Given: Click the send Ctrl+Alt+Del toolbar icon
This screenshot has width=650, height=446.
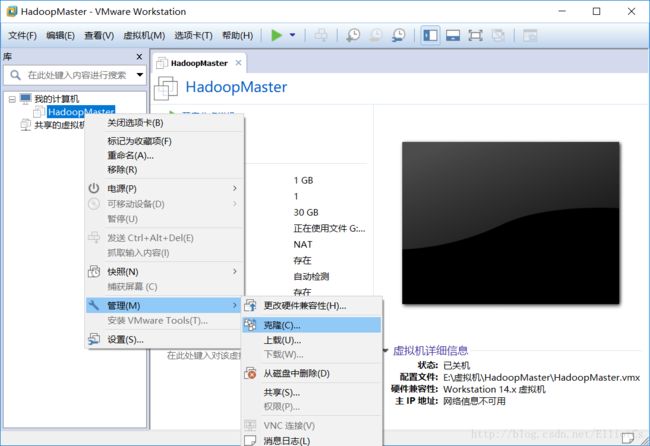Looking at the screenshot, I should coord(320,35).
